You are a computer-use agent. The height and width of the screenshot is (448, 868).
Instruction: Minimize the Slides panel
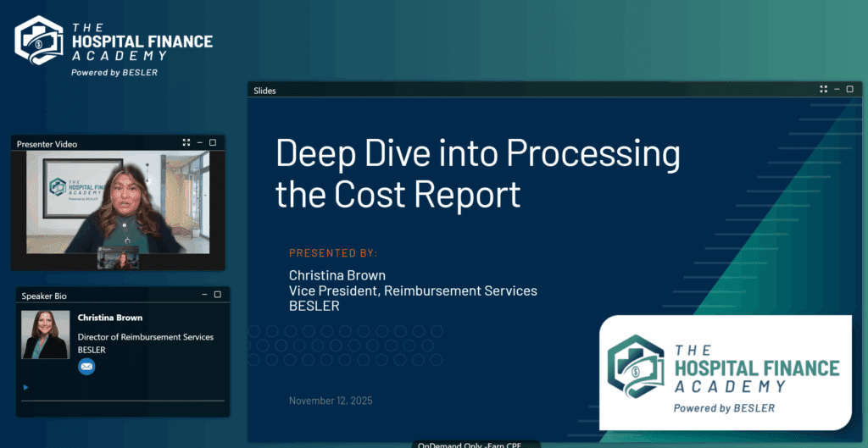click(837, 89)
